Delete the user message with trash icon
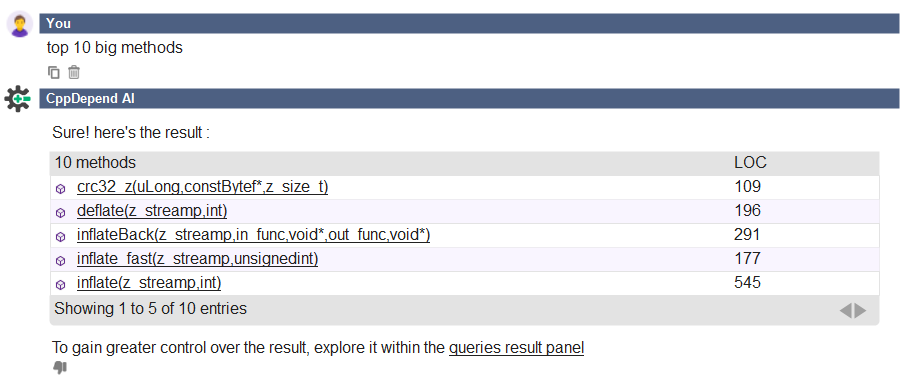Screen dimensions: 904x388 click(74, 72)
